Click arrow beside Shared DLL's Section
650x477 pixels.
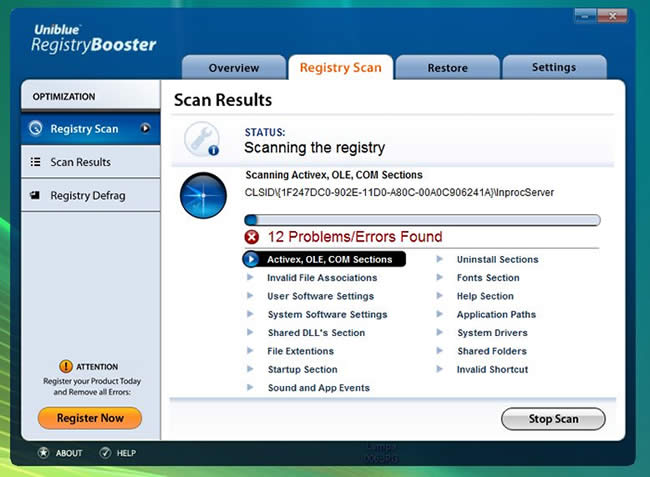click(x=250, y=332)
